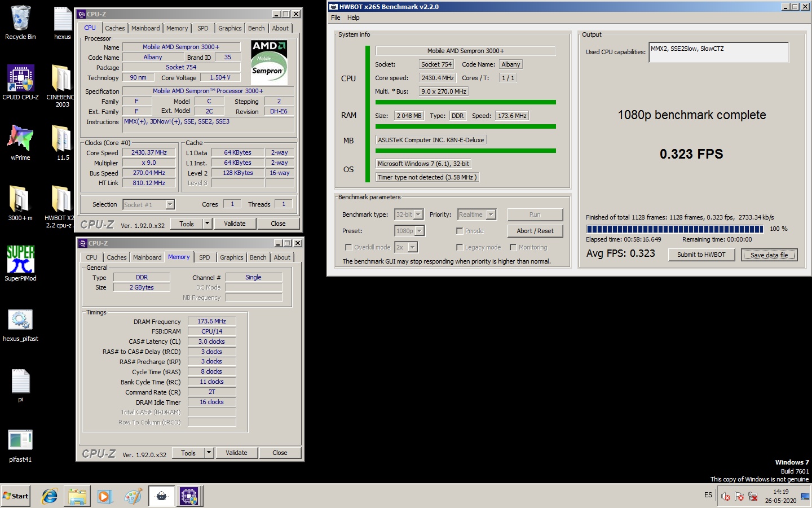Open the File menu in HWBOT x265
Image resolution: width=812 pixels, height=508 pixels.
pyautogui.click(x=336, y=17)
